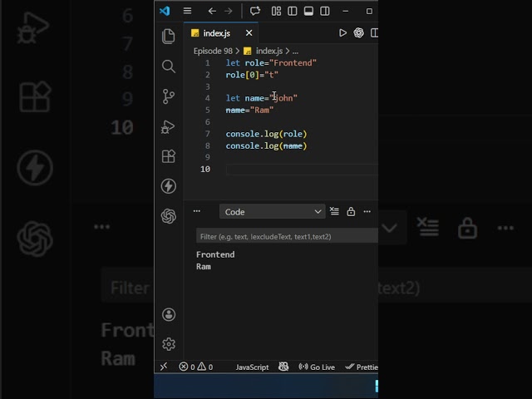Click the Prettier status item
This screenshot has height=399, width=532.
[x=362, y=367]
